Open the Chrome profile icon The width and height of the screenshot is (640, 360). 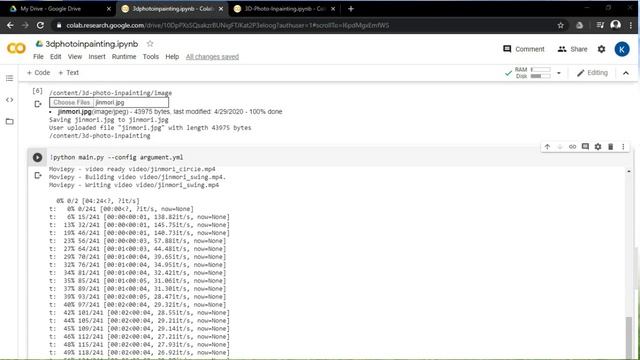[616, 25]
